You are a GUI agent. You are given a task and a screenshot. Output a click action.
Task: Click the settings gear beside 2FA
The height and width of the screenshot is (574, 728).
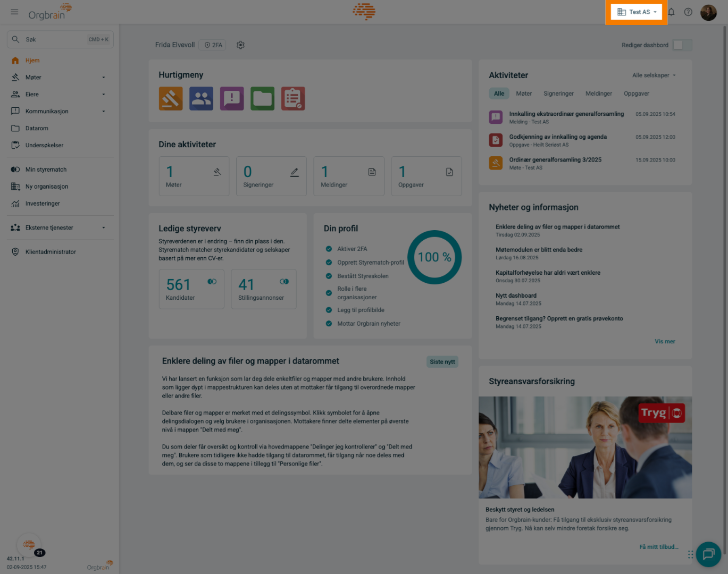click(240, 45)
